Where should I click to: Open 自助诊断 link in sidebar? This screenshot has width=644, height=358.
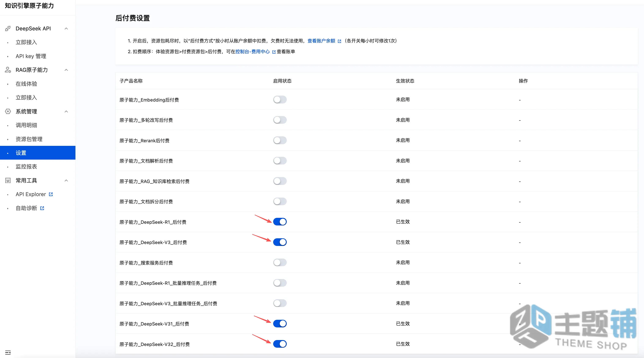pyautogui.click(x=26, y=208)
